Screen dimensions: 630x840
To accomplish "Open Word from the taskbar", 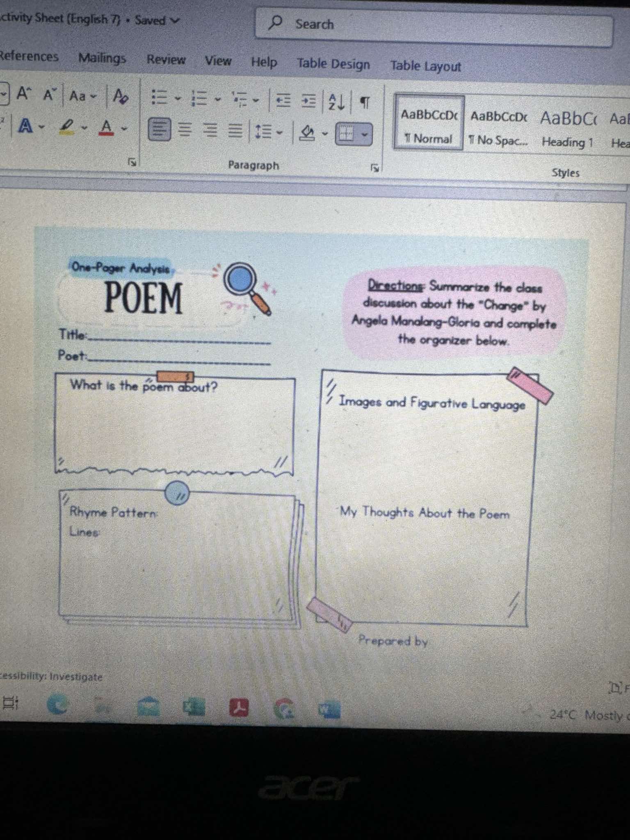I will pos(329,710).
